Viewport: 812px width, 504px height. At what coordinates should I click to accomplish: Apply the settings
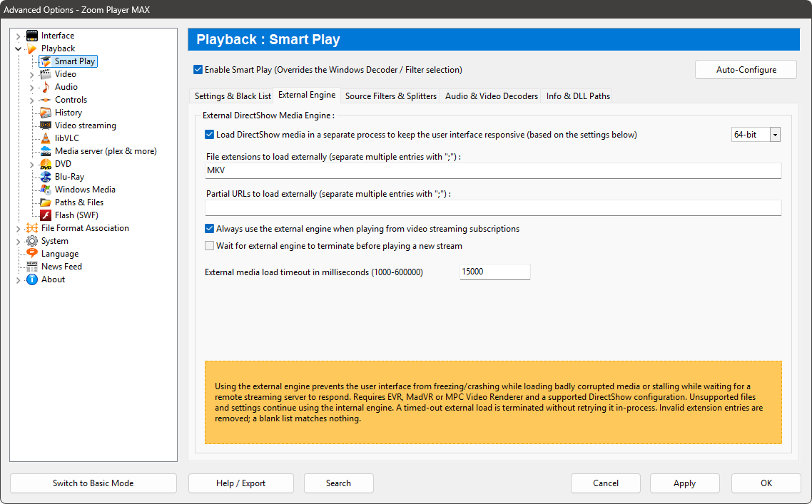tap(684, 483)
